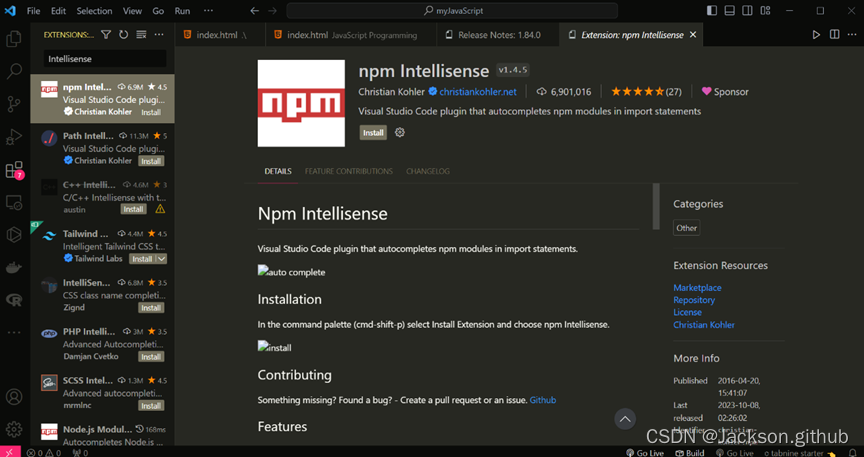Viewport: 864px width, 457px height.
Task: Open the Docker whale icon in activity bar
Action: point(13,268)
